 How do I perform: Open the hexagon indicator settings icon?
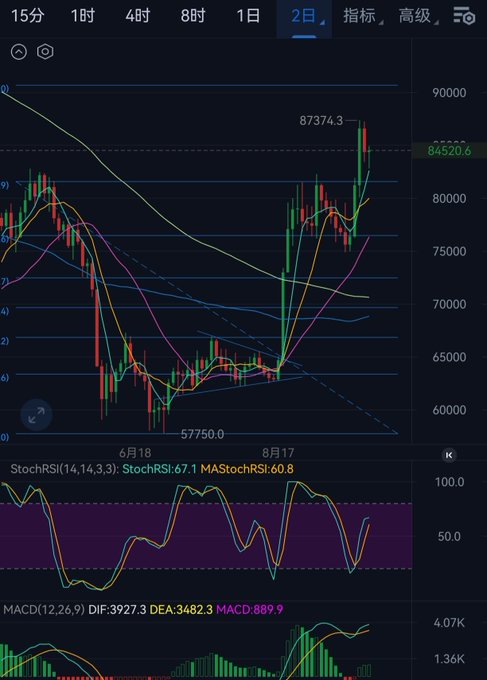click(x=45, y=52)
